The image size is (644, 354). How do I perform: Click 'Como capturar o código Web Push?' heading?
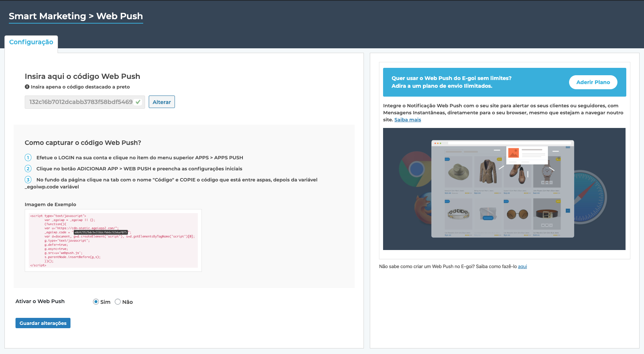click(x=83, y=143)
